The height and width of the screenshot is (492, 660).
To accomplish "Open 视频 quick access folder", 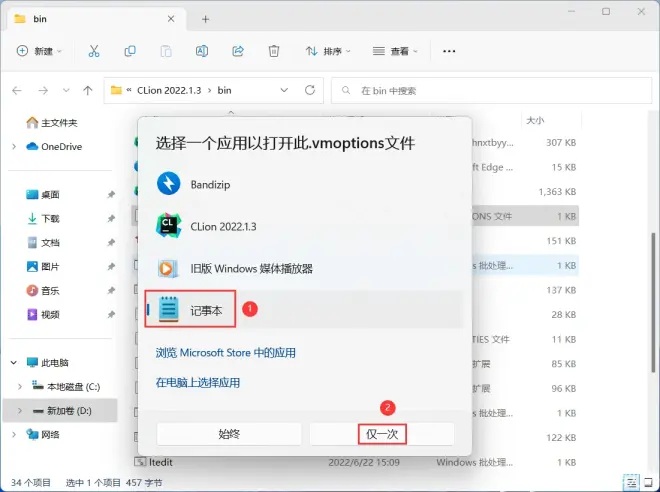I will pyautogui.click(x=43, y=314).
